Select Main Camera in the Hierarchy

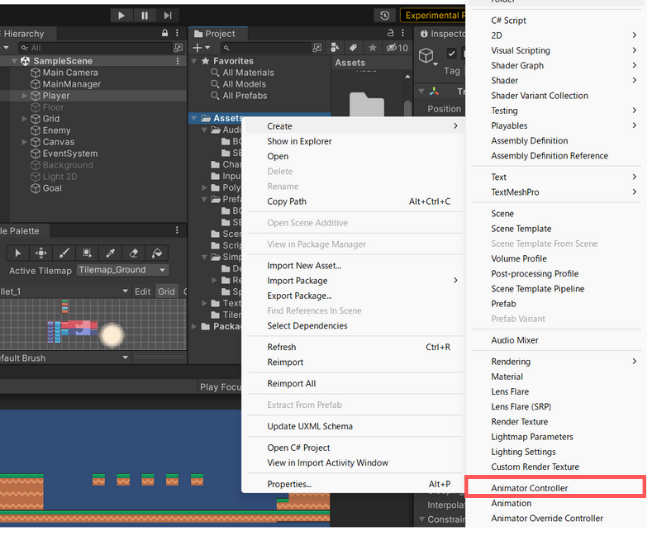click(69, 73)
